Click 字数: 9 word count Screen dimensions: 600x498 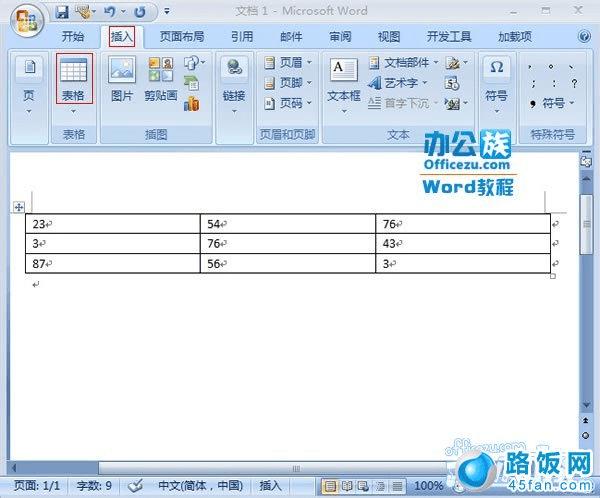point(94,486)
